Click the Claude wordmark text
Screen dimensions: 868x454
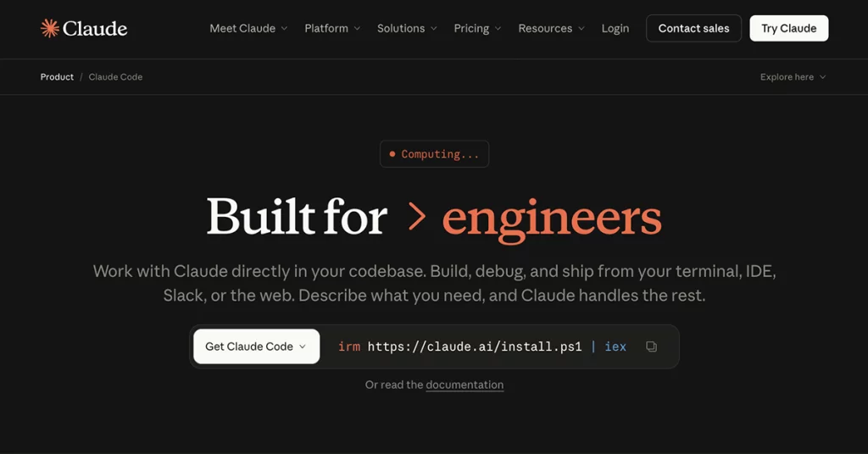tap(95, 29)
